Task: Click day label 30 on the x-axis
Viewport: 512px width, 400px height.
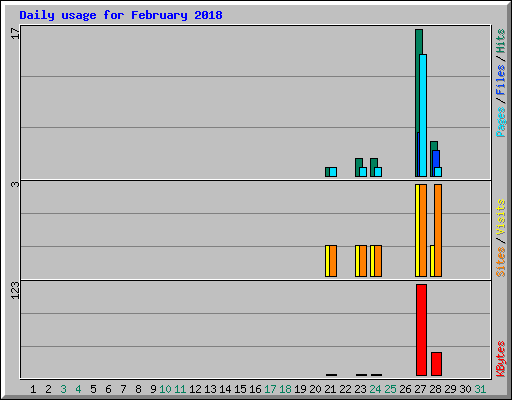Action: pos(465,389)
